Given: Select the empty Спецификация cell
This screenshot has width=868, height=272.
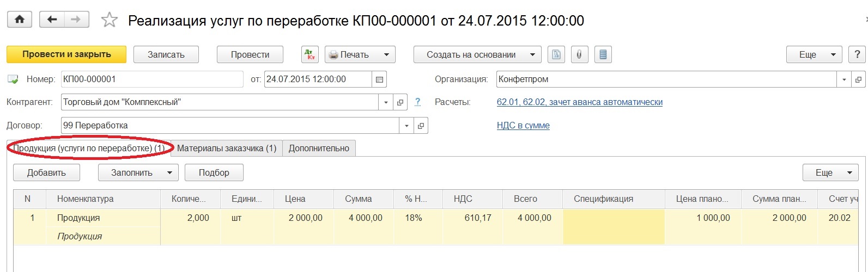Looking at the screenshot, I should tap(614, 226).
